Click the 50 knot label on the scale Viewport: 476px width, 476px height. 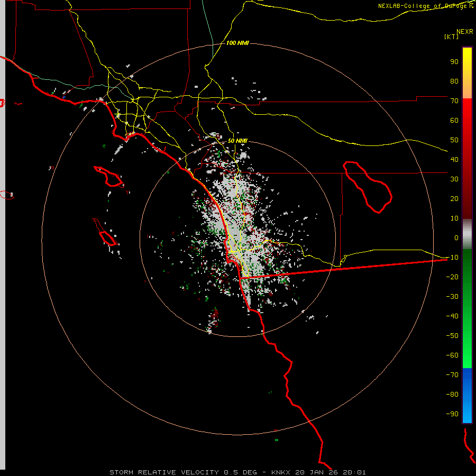coord(454,140)
